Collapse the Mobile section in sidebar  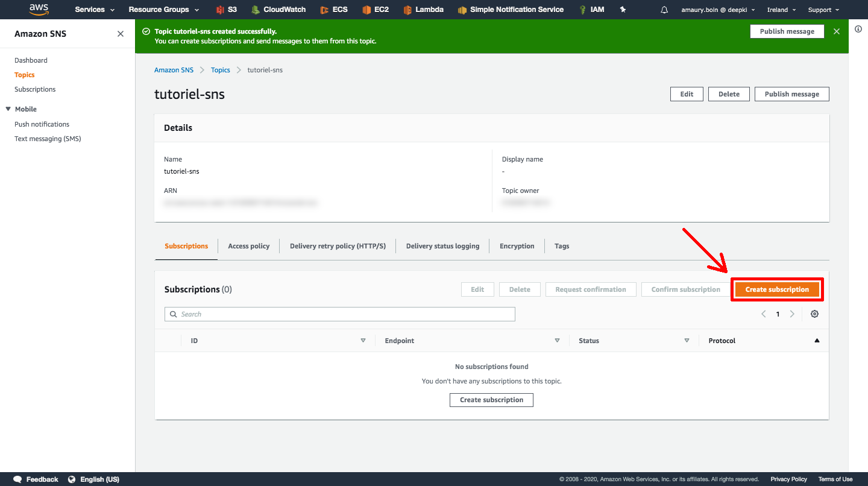tap(8, 109)
